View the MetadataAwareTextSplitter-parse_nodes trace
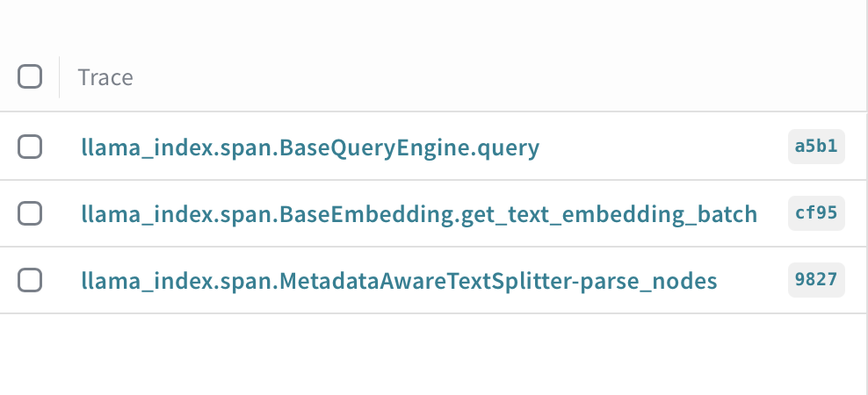Image resolution: width=868 pixels, height=395 pixels. click(399, 281)
